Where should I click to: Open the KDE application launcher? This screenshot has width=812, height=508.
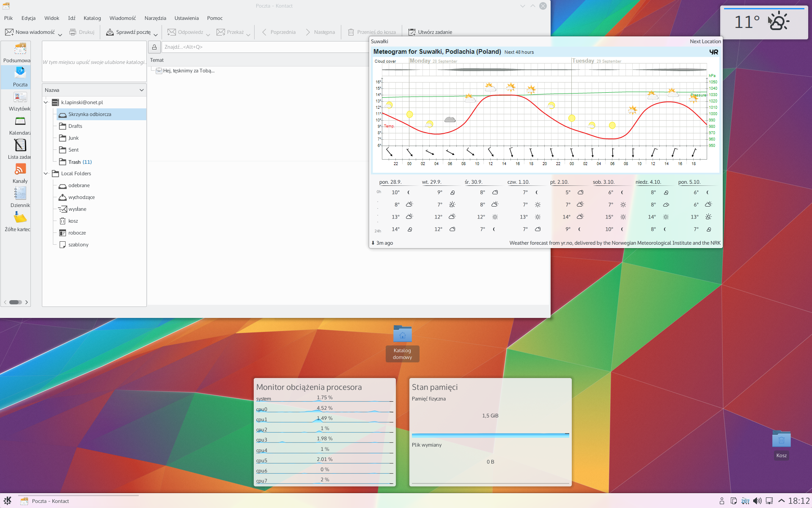click(x=8, y=501)
